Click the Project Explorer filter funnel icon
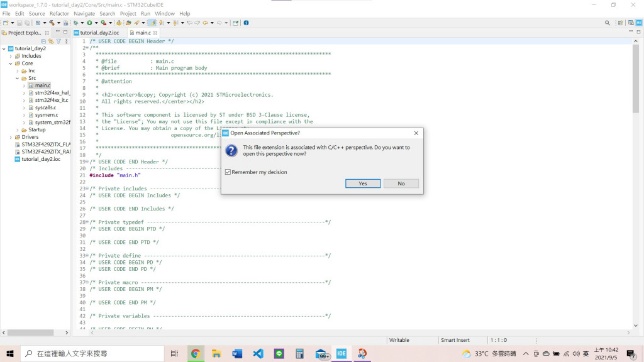This screenshot has height=362, width=644. [58, 41]
